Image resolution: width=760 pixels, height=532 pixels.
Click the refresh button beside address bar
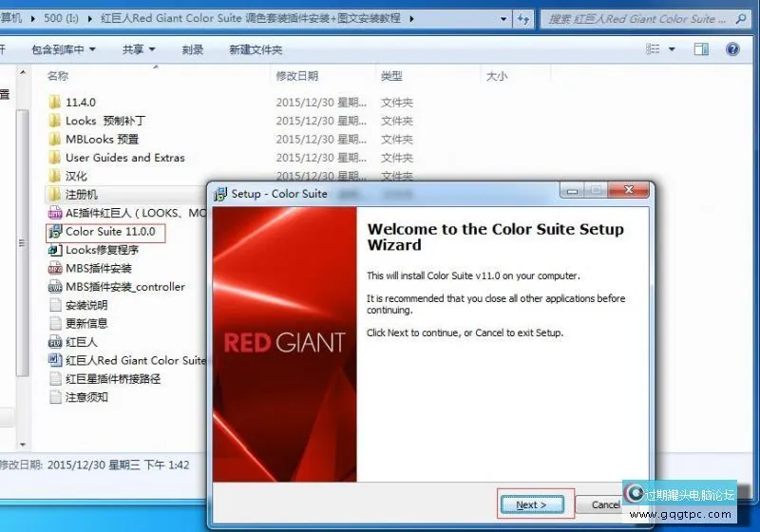point(523,19)
